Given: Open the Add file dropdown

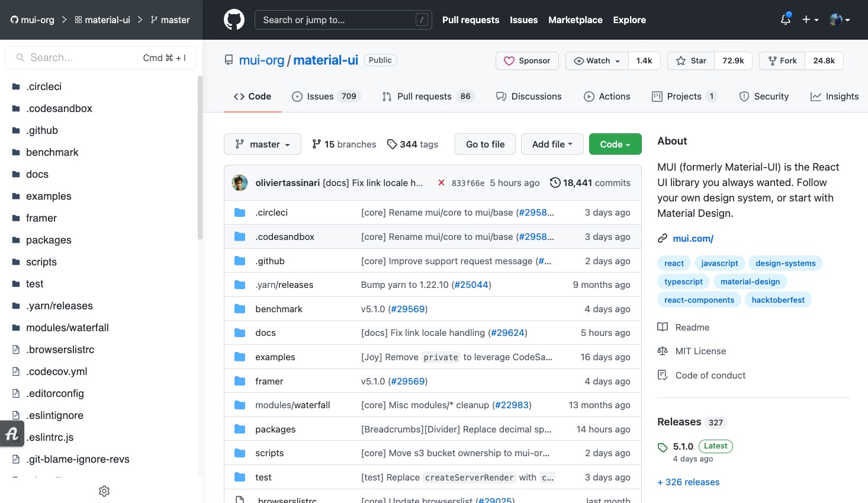Looking at the screenshot, I should coord(552,144).
